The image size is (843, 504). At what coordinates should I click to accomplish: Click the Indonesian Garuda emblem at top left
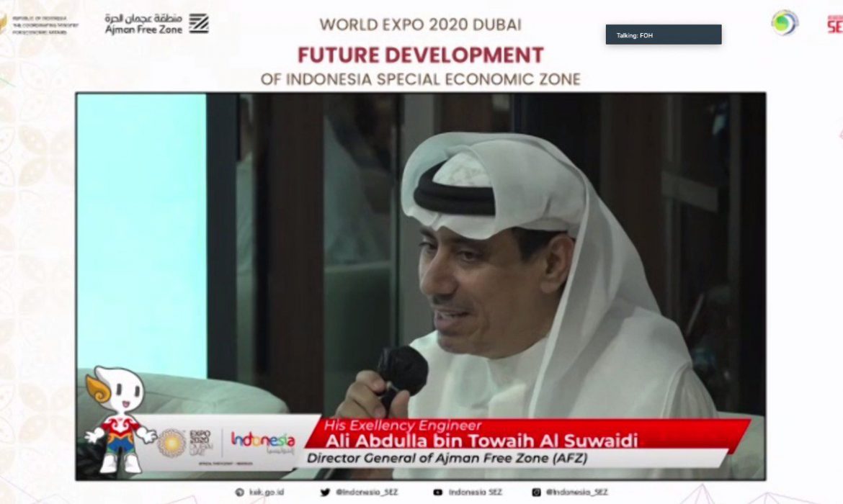[x=2, y=23]
